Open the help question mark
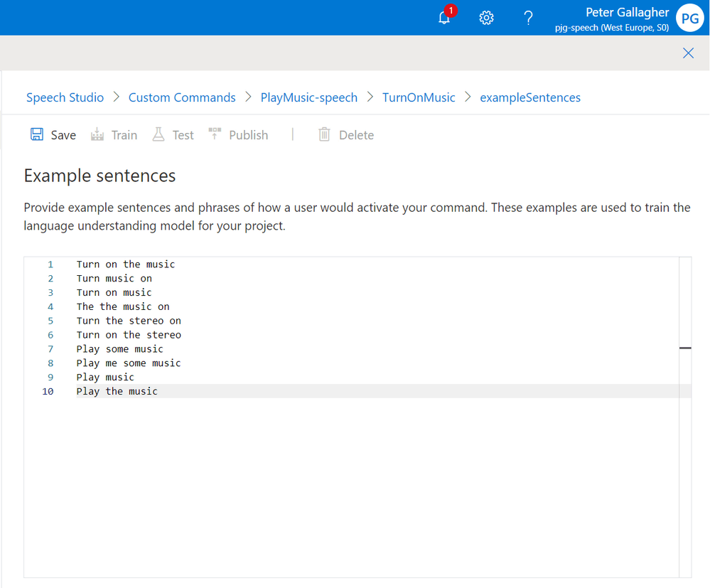 [x=528, y=18]
